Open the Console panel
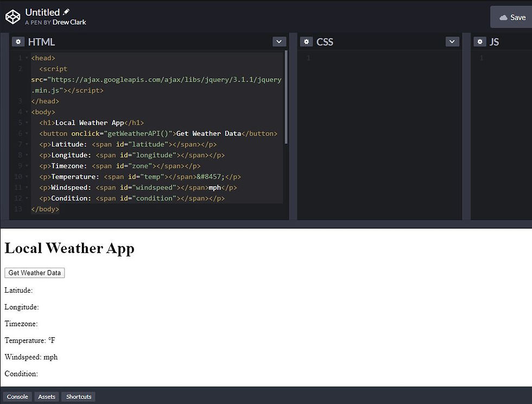 (17, 396)
